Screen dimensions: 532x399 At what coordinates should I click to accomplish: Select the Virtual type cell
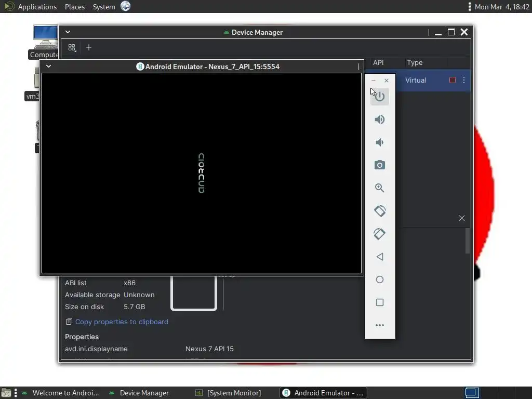coord(416,80)
